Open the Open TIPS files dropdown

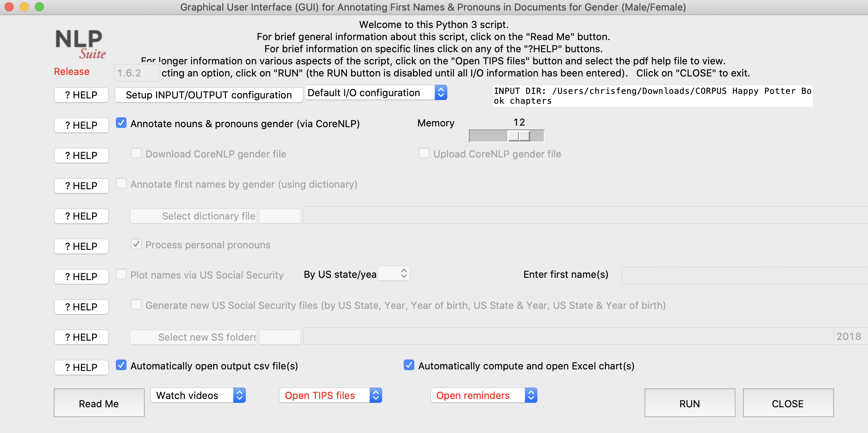pyautogui.click(x=331, y=396)
